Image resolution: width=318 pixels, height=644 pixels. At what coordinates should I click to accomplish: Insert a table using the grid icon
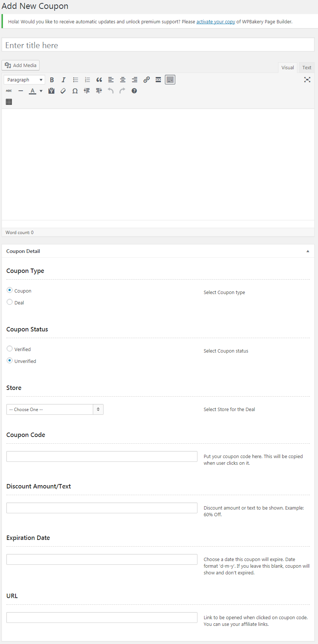point(9,102)
